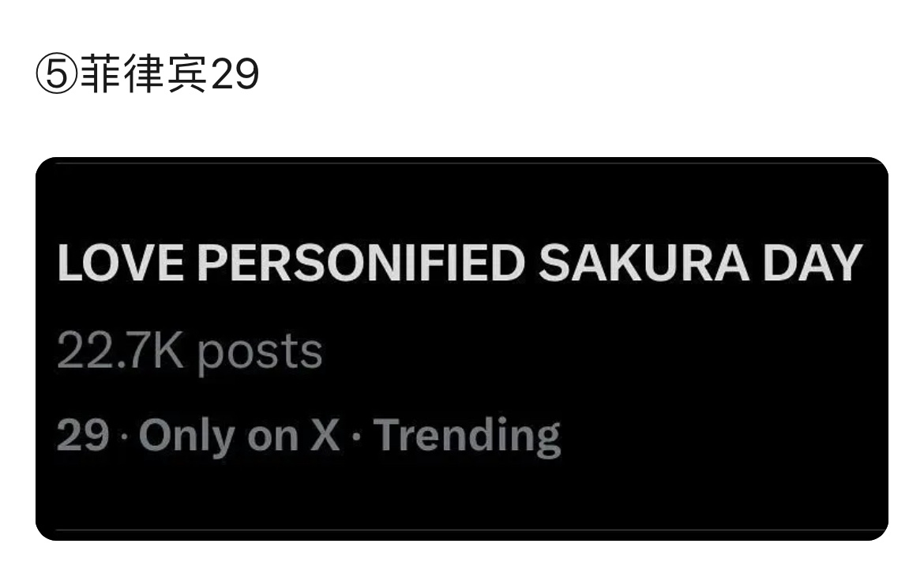Image resolution: width=924 pixels, height=581 pixels.
Task: Click the 22.7K posts count
Action: (190, 351)
